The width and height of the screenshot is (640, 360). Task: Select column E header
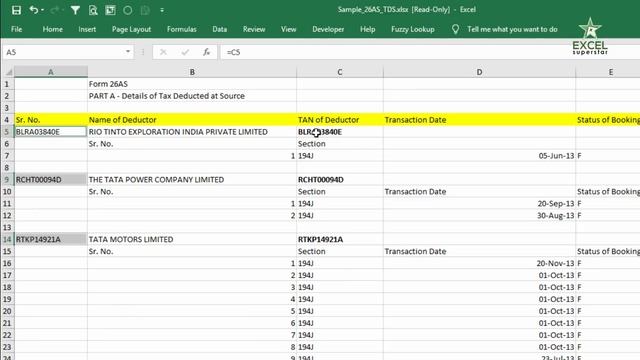[x=608, y=72]
